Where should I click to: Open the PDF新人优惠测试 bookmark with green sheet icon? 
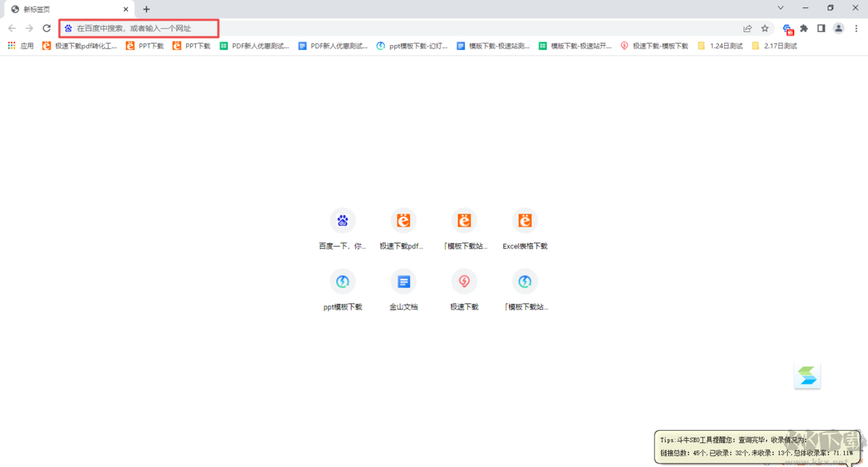[x=254, y=46]
